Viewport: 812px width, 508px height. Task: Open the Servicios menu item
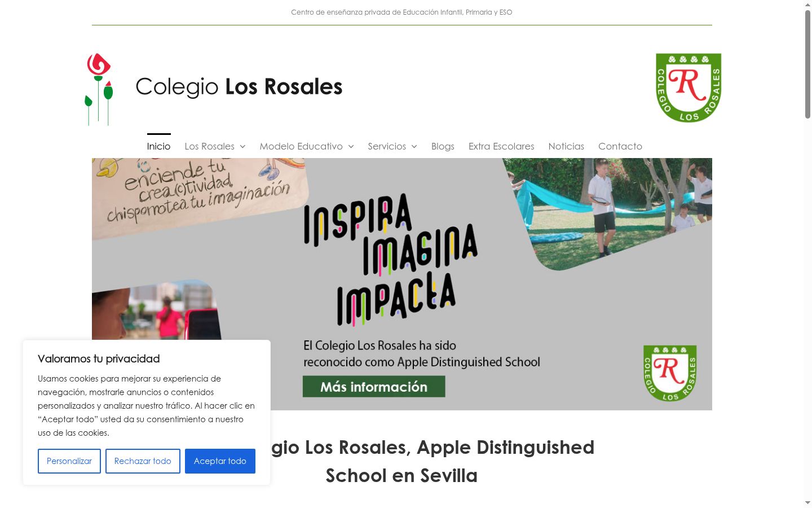click(x=387, y=146)
